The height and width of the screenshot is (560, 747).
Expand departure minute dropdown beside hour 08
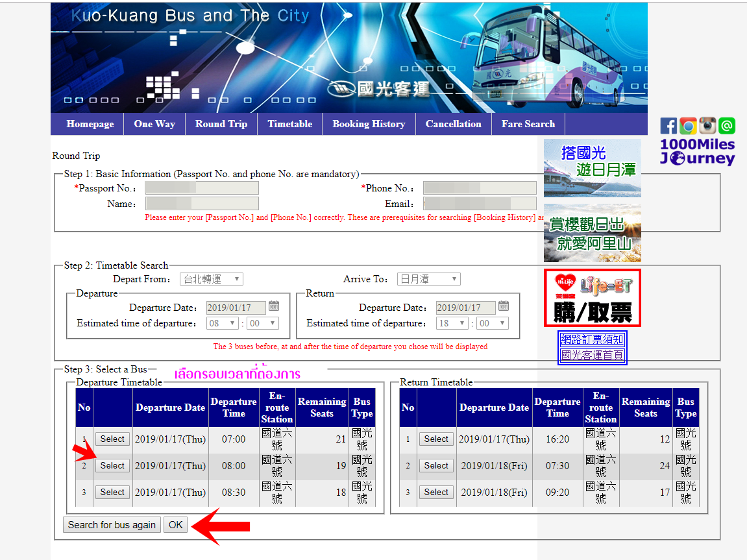(x=263, y=323)
